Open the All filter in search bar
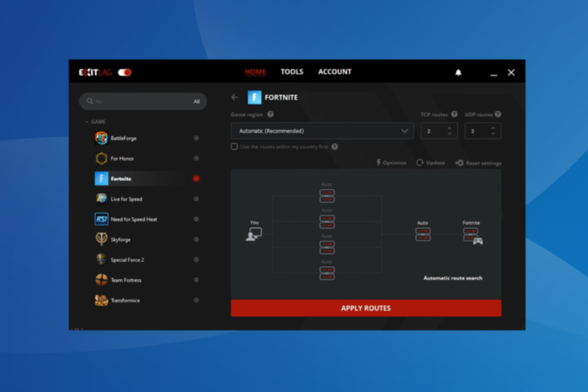 [x=197, y=101]
